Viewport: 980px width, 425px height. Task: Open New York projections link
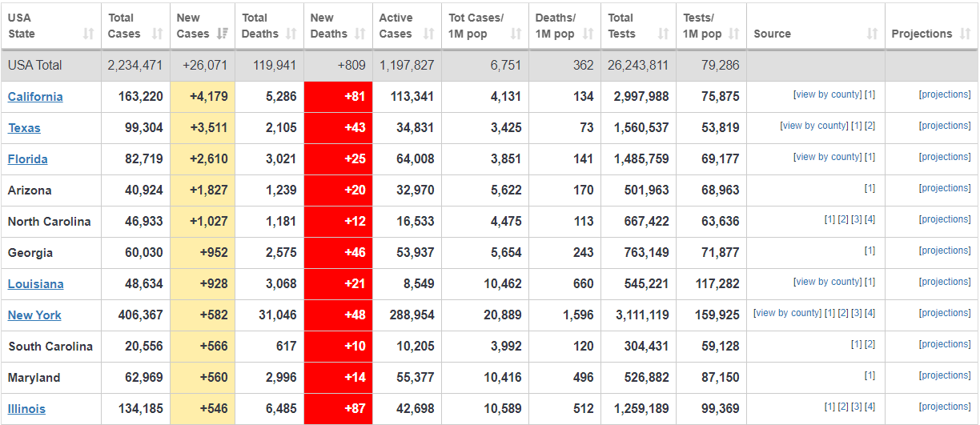[x=945, y=313]
